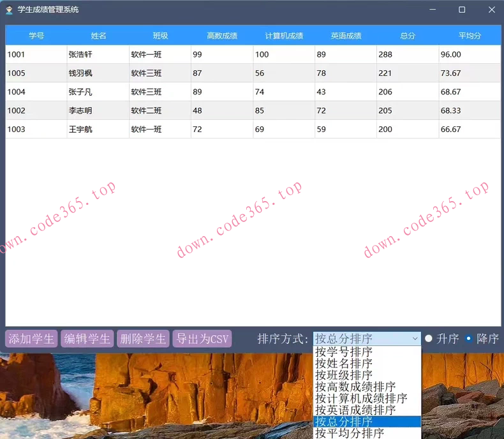Click total score cell 221
Image resolution: width=504 pixels, height=439 pixels.
click(x=408, y=73)
